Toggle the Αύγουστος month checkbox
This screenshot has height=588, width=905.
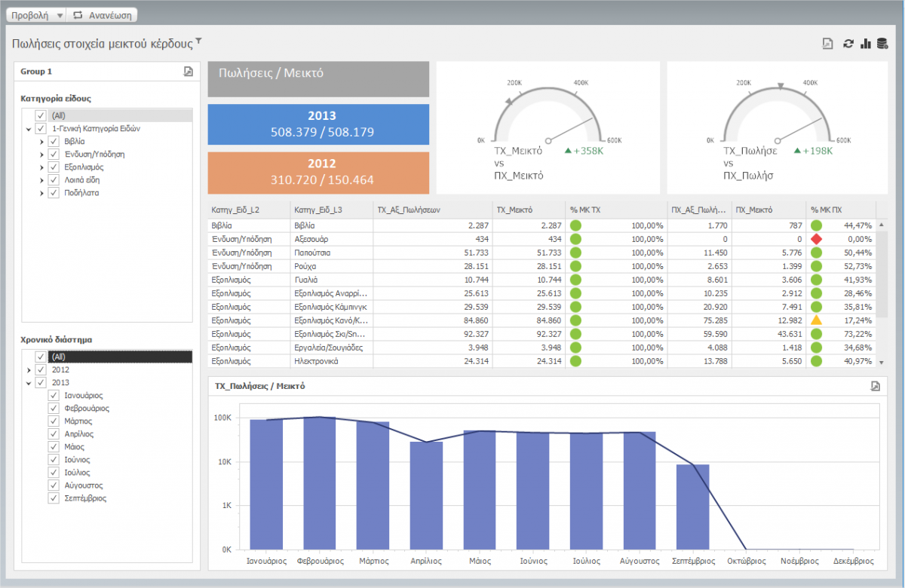54,485
